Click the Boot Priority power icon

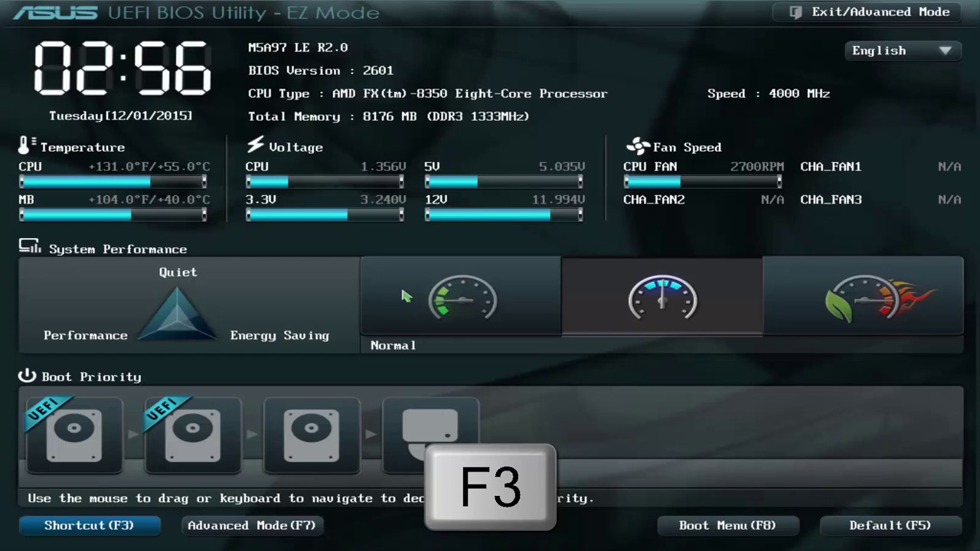tap(28, 375)
